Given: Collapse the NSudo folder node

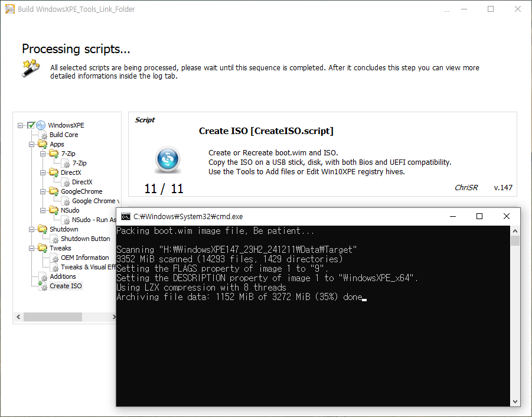Looking at the screenshot, I should [x=43, y=210].
